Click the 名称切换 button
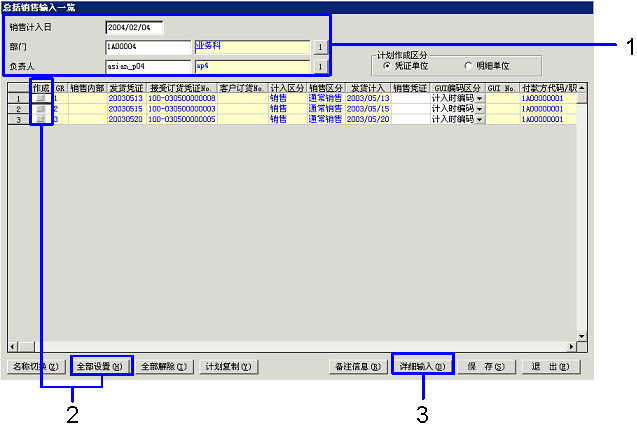Screen dimensions: 637x430 [37, 367]
